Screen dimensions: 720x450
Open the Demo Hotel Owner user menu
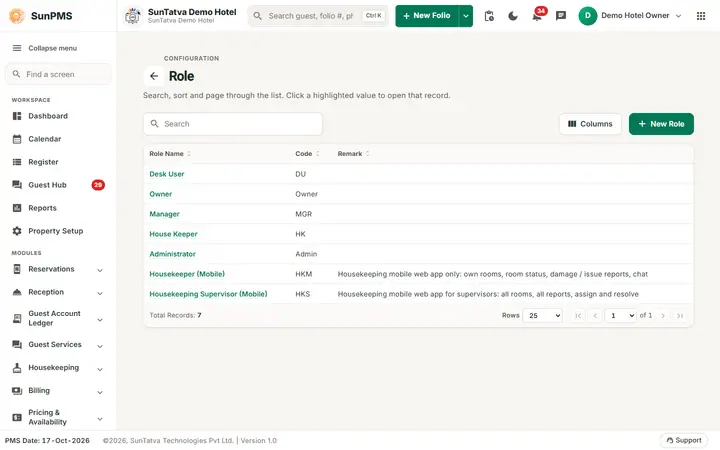(630, 16)
